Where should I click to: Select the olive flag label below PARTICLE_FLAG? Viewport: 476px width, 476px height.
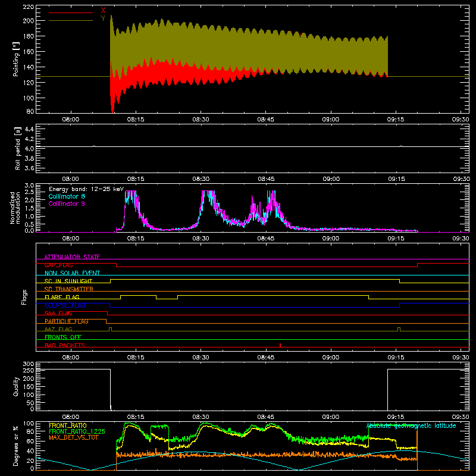(58, 329)
